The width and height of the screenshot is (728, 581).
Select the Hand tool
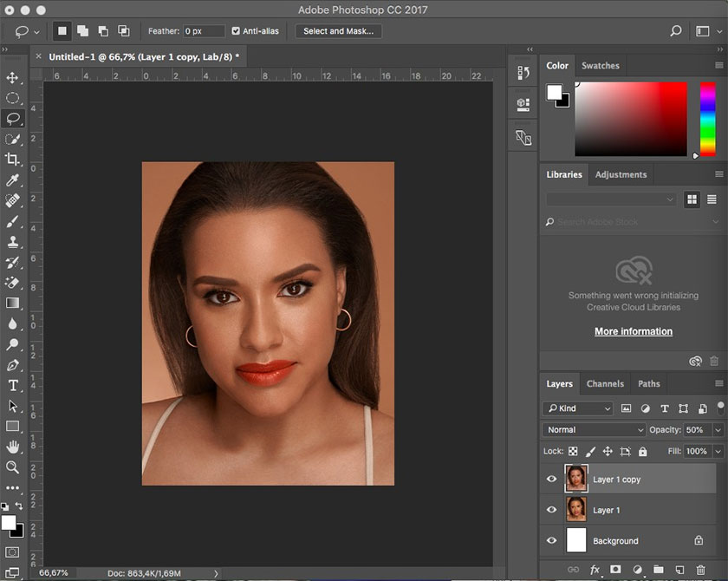(x=12, y=447)
